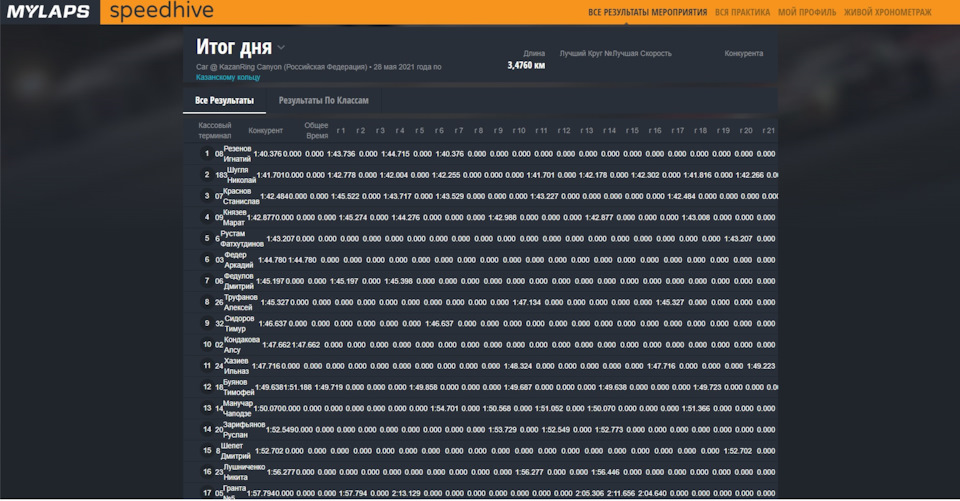Viewport: 960px width, 501px height.
Task: Select competitor Краснов Станислав
Action: tap(241, 196)
